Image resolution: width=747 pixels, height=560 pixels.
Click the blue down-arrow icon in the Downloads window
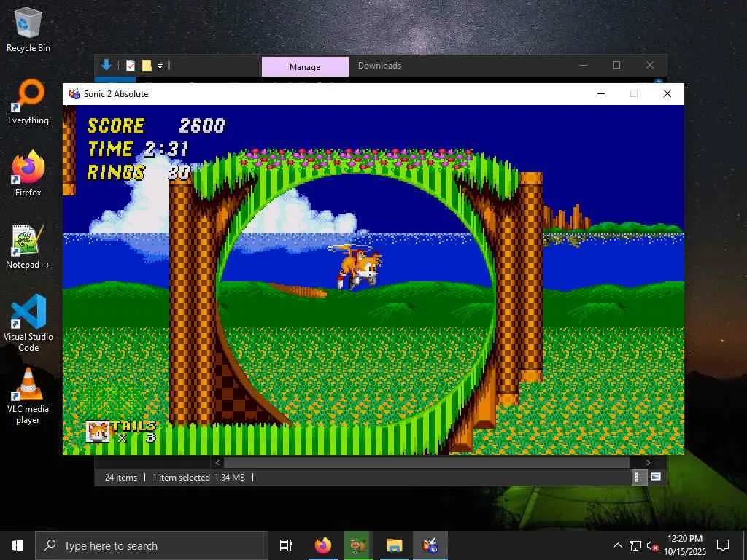107,65
